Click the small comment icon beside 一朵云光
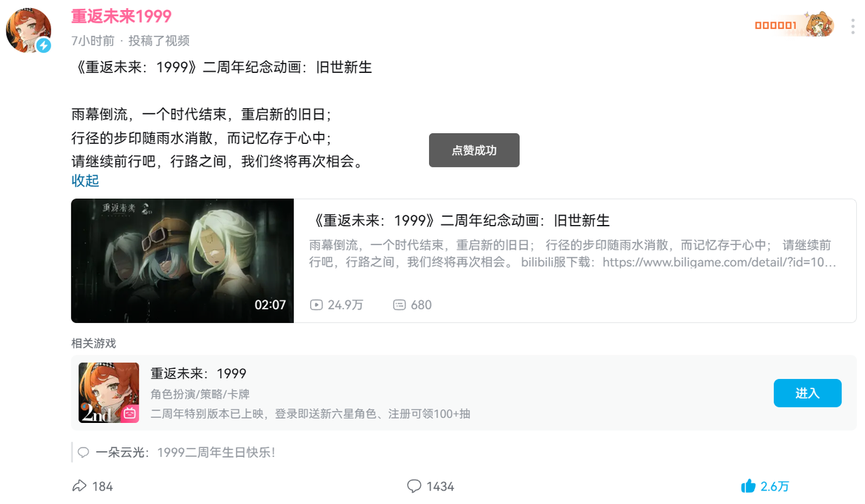This screenshot has width=865, height=504. point(83,452)
